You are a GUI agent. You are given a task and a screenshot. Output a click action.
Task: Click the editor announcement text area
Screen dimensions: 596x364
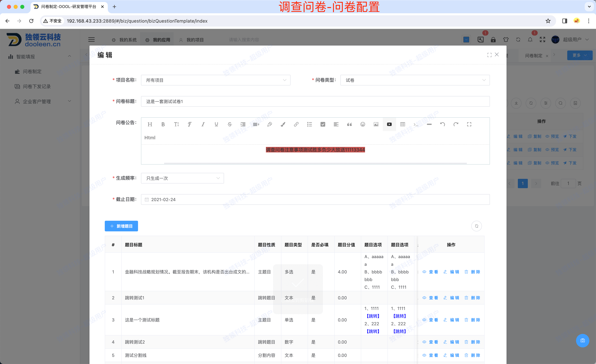coord(315,154)
